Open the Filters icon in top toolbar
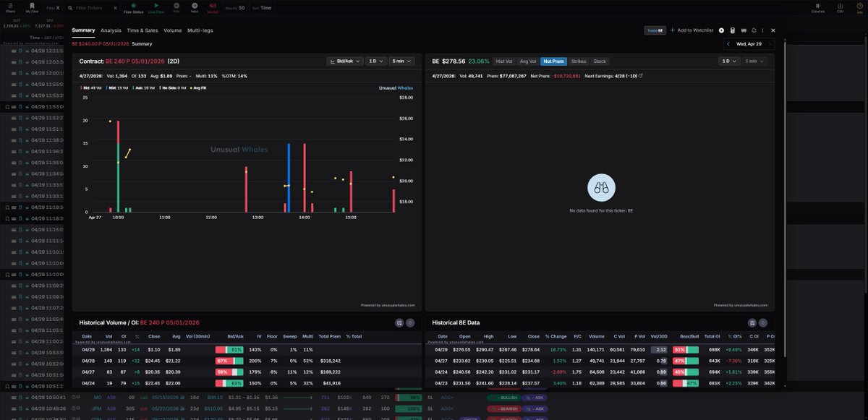 click(10, 5)
